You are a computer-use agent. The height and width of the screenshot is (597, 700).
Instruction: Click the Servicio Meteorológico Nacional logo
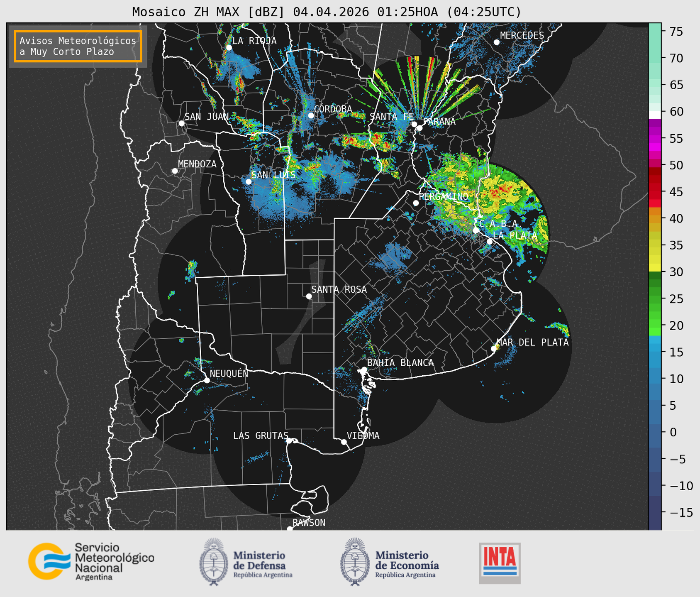tap(91, 561)
